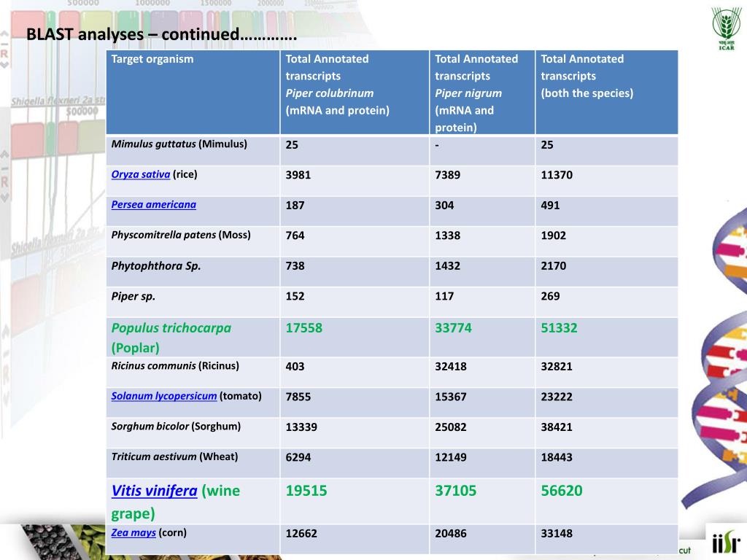Click the iisr logo
The image size is (747, 560).
726,542
